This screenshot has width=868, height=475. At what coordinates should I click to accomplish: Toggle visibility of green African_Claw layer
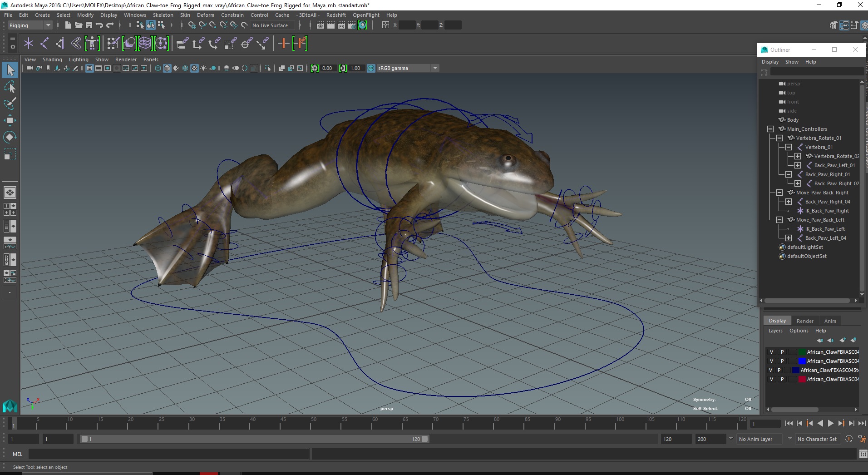771,352
